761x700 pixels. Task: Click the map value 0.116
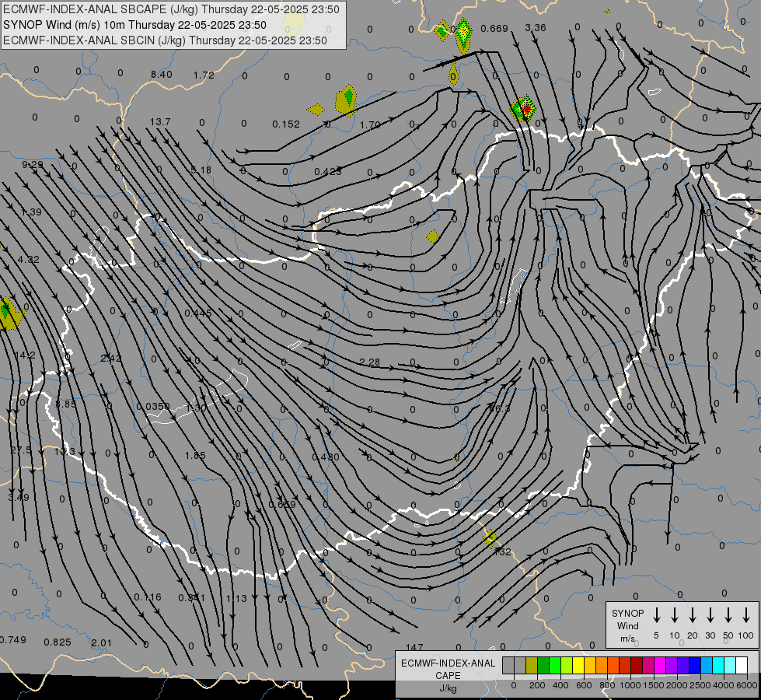tap(148, 597)
